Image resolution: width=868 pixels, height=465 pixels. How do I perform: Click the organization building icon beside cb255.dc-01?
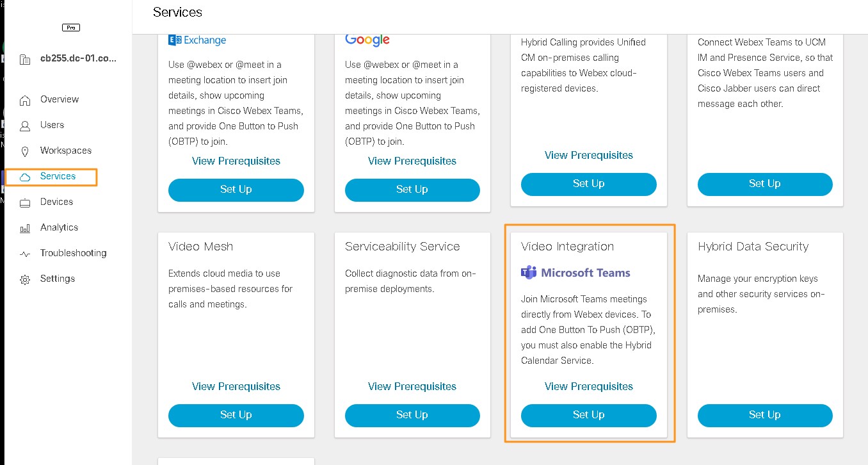point(25,60)
